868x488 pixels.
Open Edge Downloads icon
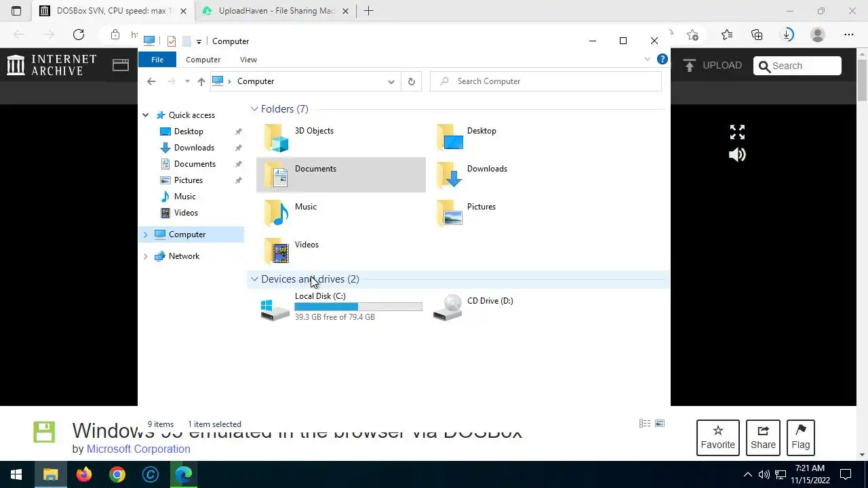(787, 35)
